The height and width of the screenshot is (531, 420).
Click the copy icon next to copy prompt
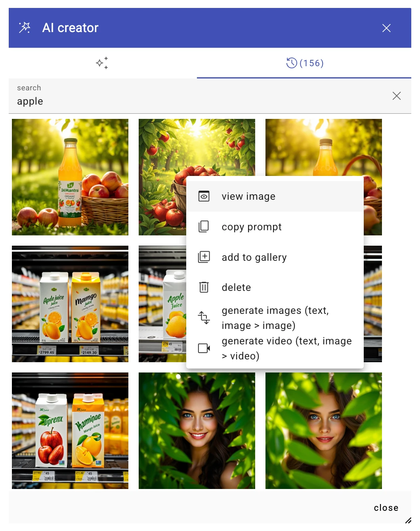click(x=204, y=226)
